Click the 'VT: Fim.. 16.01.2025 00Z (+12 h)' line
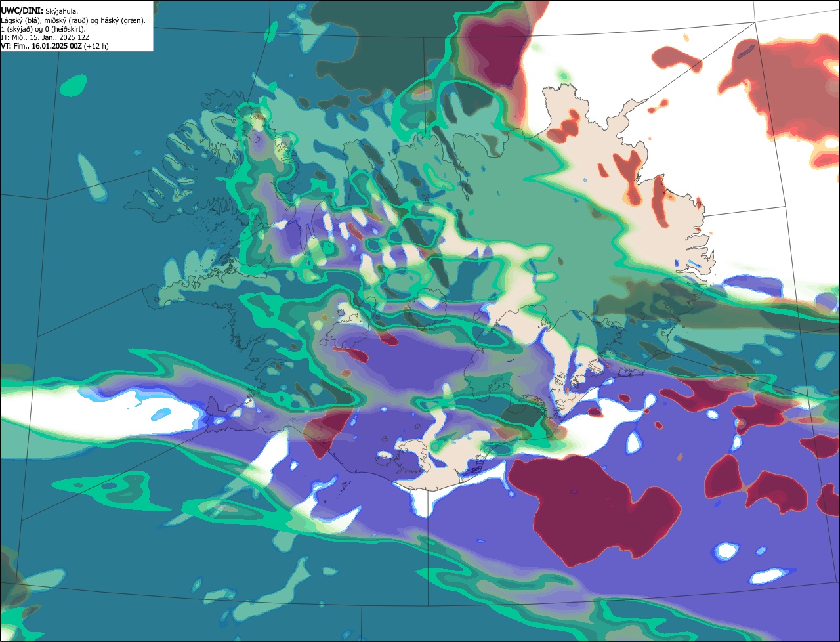 (x=55, y=46)
